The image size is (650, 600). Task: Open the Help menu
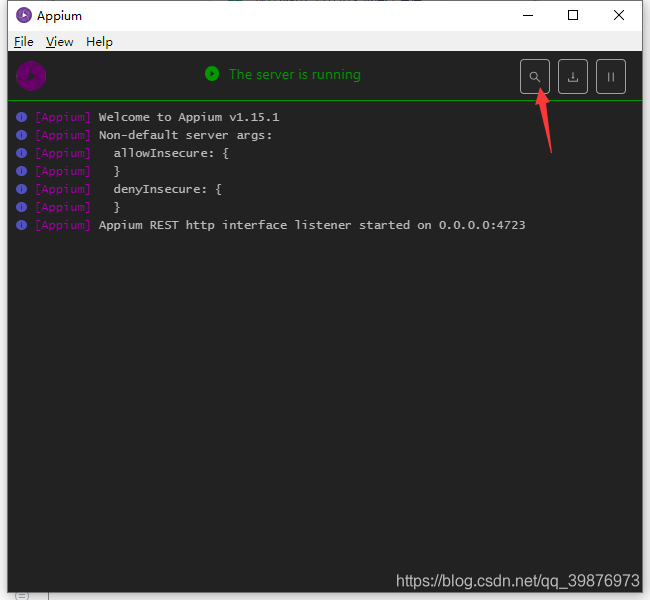click(99, 42)
